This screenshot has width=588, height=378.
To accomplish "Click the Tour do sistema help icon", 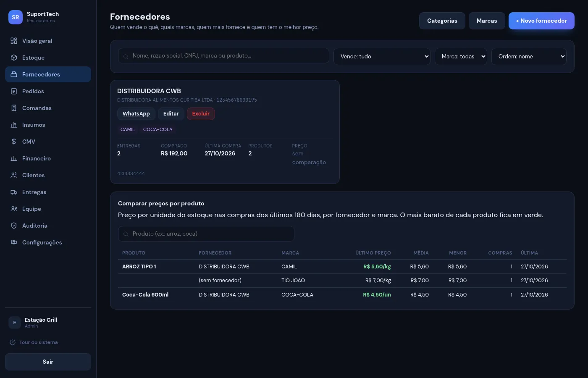I will pyautogui.click(x=13, y=342).
